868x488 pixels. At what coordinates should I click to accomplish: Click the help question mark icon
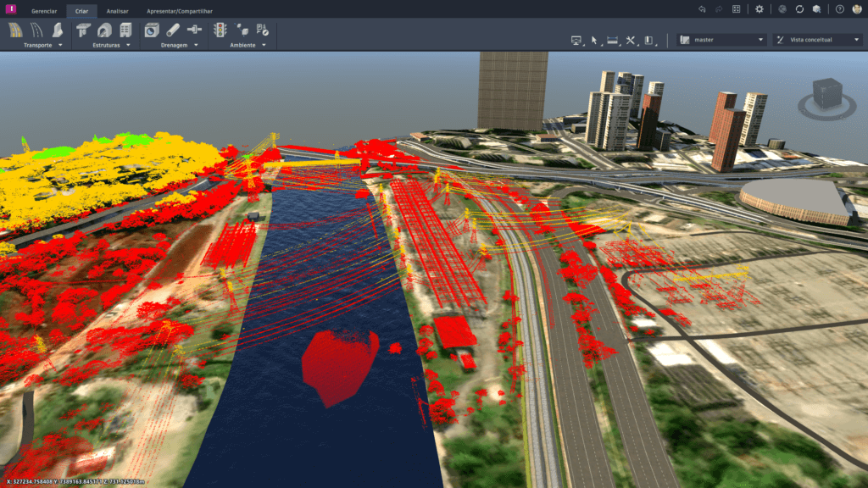click(x=839, y=9)
